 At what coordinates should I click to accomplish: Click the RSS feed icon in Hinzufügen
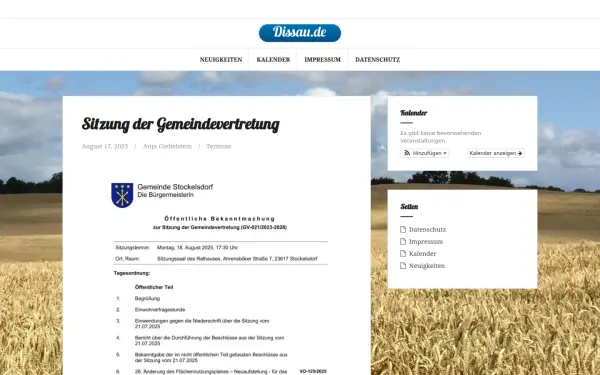407,153
